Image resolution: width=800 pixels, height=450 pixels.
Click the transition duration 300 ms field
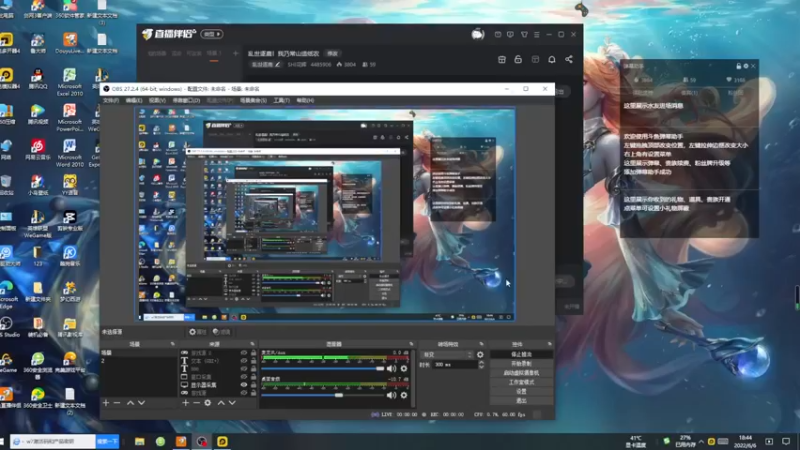[454, 365]
